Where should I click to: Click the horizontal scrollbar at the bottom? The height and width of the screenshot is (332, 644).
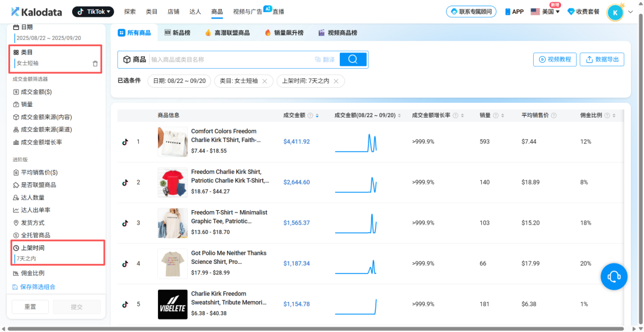316,329
